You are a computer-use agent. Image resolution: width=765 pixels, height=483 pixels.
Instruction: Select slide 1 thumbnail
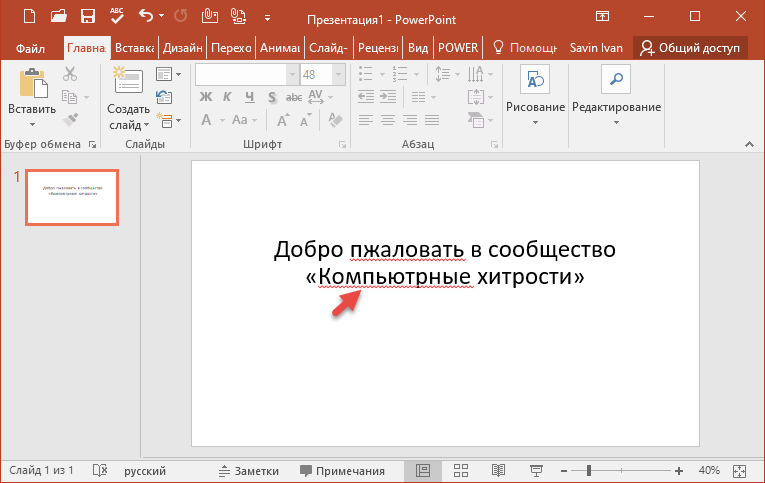click(x=72, y=198)
